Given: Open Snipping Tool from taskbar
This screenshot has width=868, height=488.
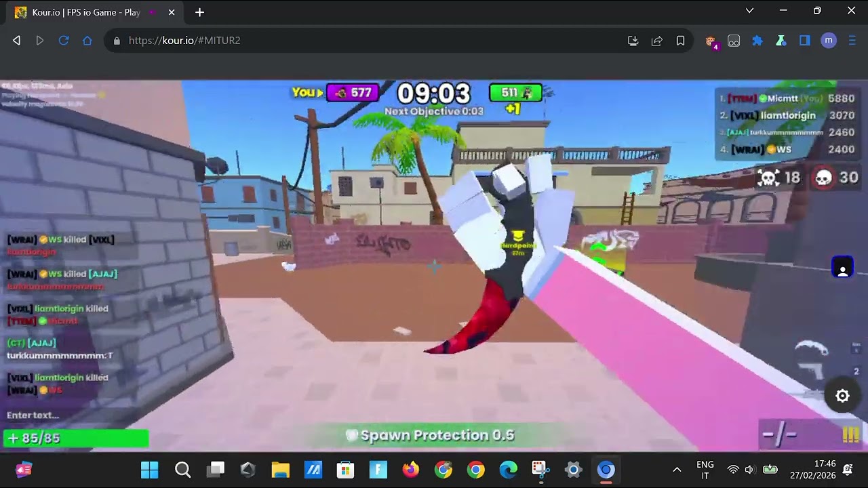Looking at the screenshot, I should (x=540, y=470).
